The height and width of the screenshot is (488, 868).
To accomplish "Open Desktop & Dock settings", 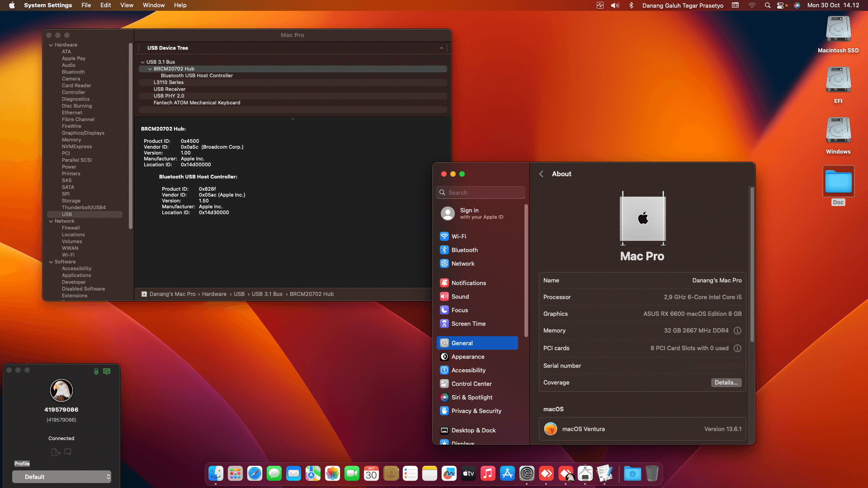I will click(477, 430).
